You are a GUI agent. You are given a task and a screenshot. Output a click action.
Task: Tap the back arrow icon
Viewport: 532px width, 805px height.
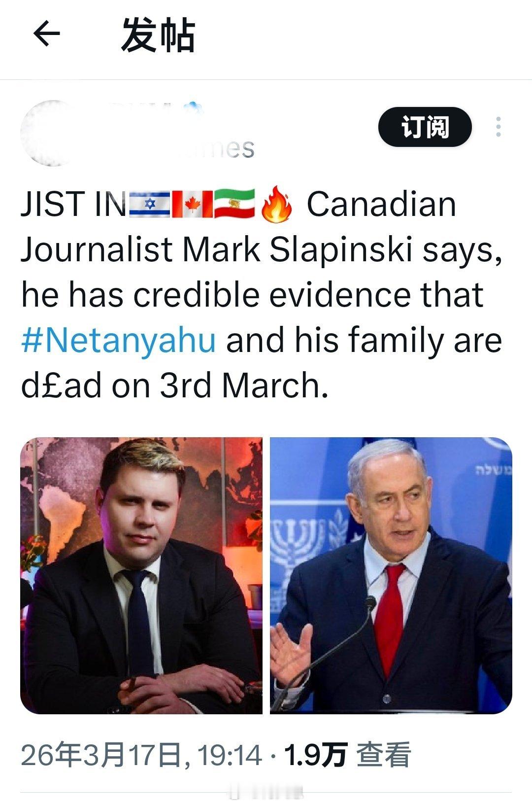coord(46,35)
